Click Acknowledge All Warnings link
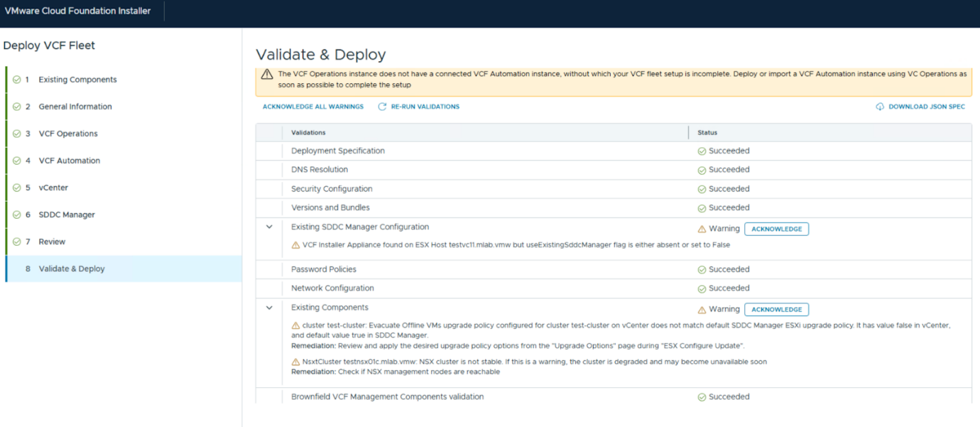This screenshot has width=980, height=427. tap(312, 107)
